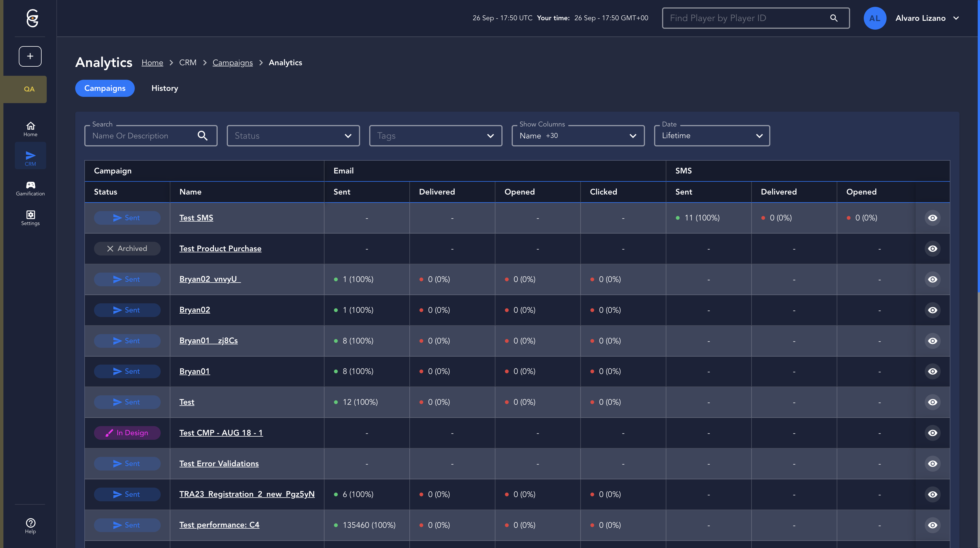Open the Help icon at bottom
The height and width of the screenshot is (548, 980).
(30, 526)
